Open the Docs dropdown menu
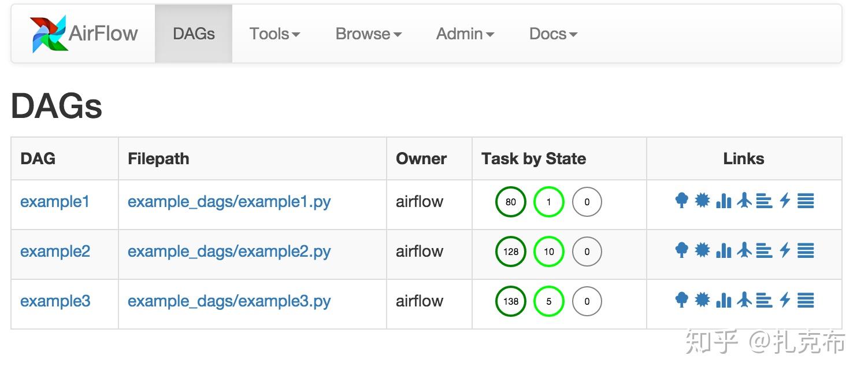This screenshot has width=868, height=377. coord(552,34)
